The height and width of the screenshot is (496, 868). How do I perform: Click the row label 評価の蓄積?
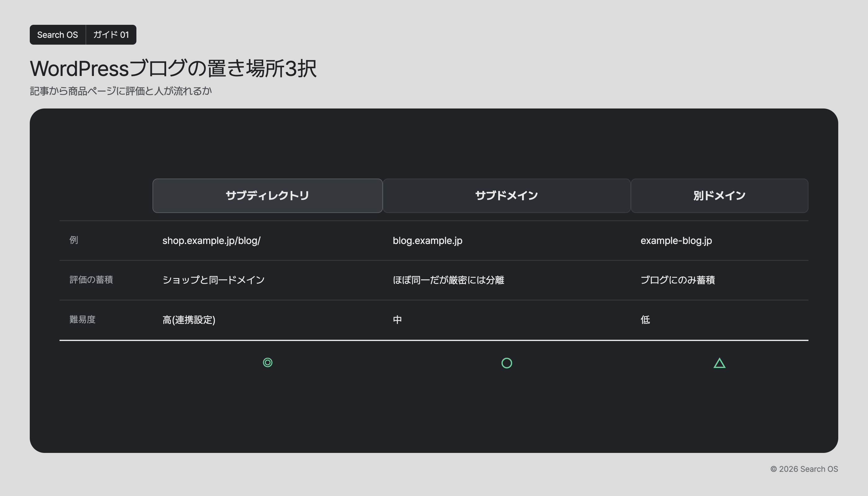click(x=91, y=280)
